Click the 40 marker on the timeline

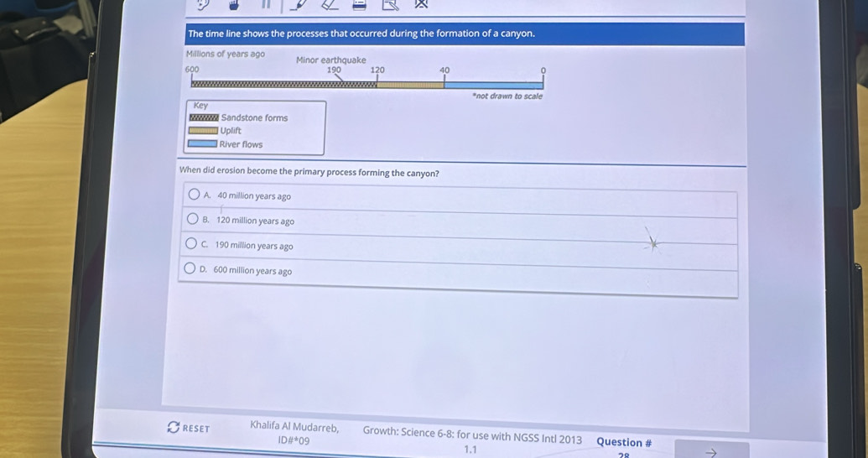pyautogui.click(x=444, y=70)
